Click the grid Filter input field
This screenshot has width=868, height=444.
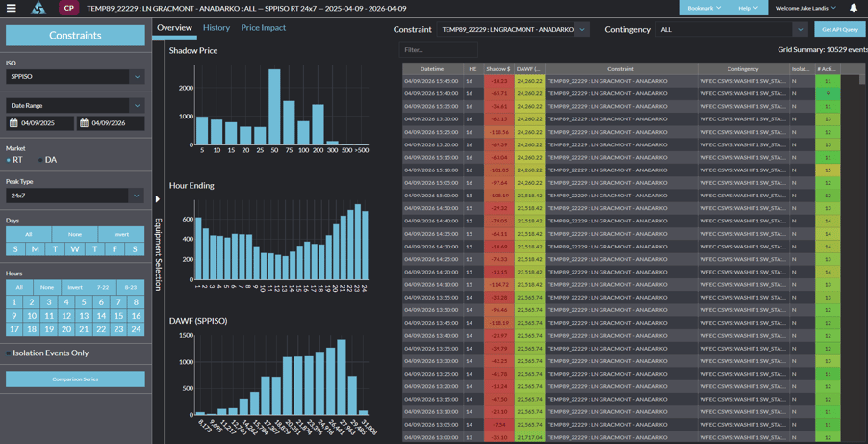439,50
